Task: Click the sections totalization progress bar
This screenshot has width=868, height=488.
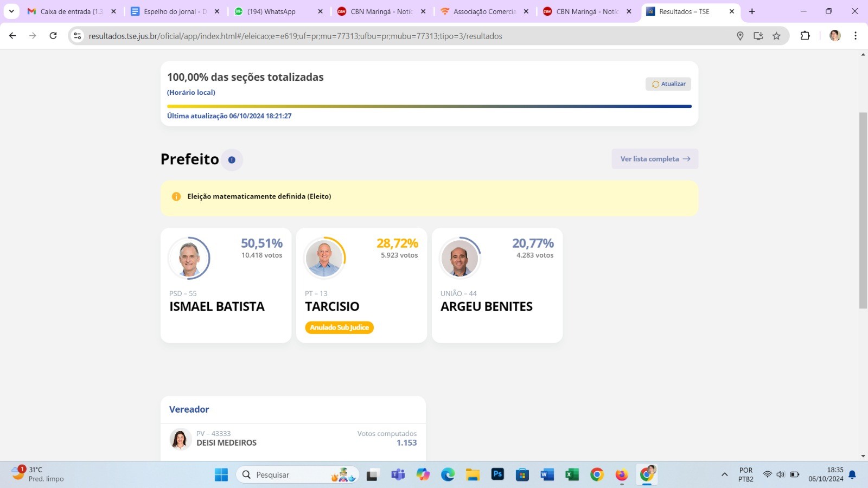Action: pyautogui.click(x=429, y=106)
